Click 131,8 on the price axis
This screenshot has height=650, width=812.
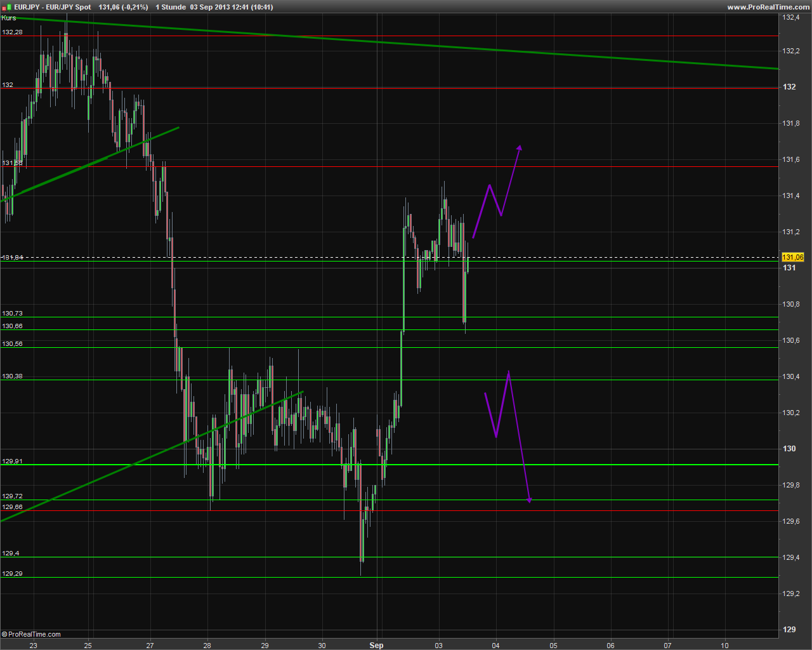(x=791, y=123)
